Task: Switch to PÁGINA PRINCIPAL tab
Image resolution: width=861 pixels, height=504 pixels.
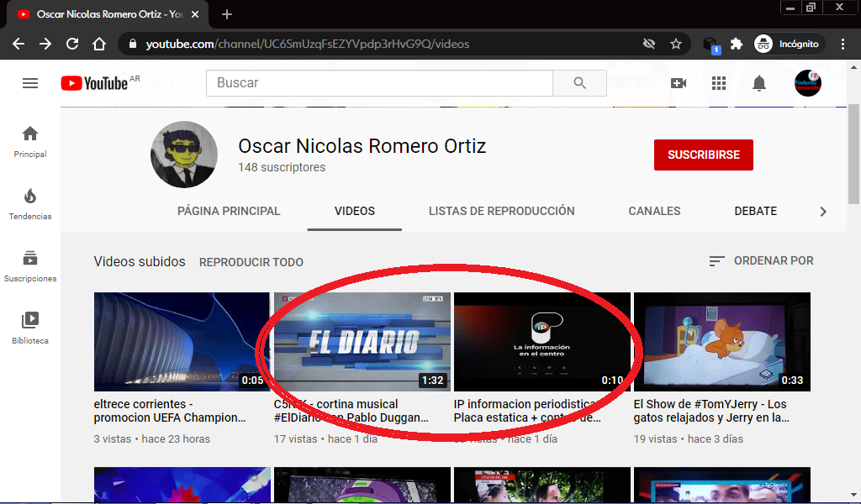Action: 229,211
